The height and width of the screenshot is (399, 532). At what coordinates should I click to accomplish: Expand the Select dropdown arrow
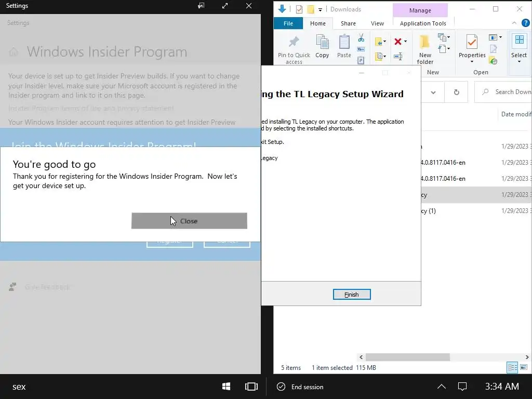pos(519,62)
